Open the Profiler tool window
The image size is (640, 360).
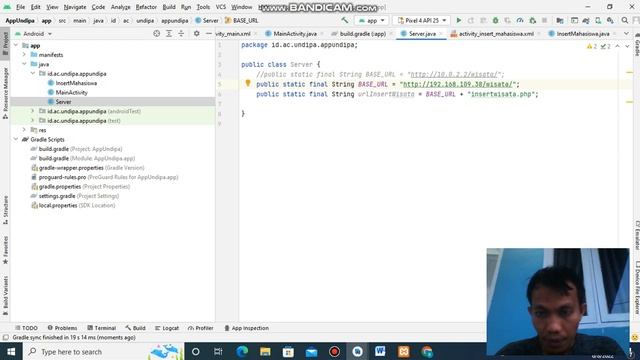point(200,328)
